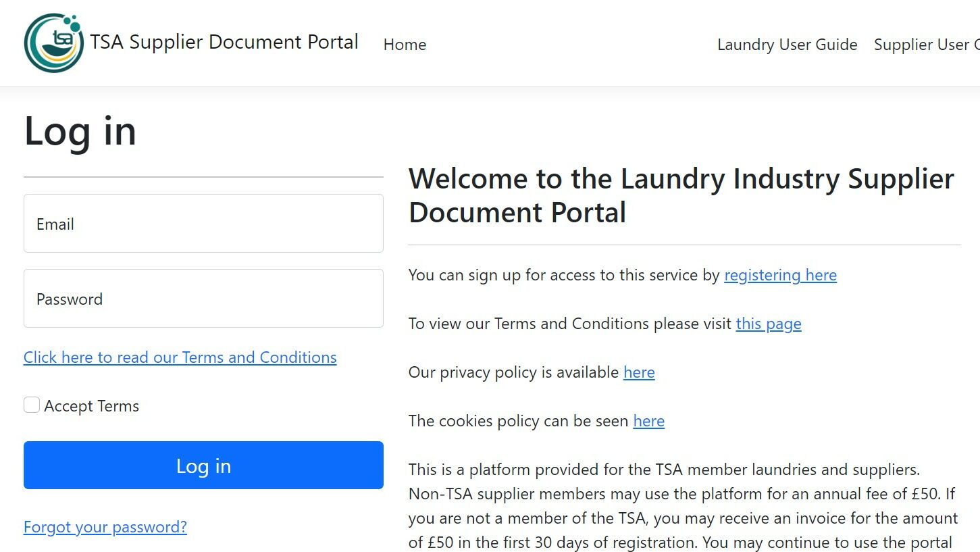Click the tsa emblem graphic beside the portal name

click(x=53, y=42)
